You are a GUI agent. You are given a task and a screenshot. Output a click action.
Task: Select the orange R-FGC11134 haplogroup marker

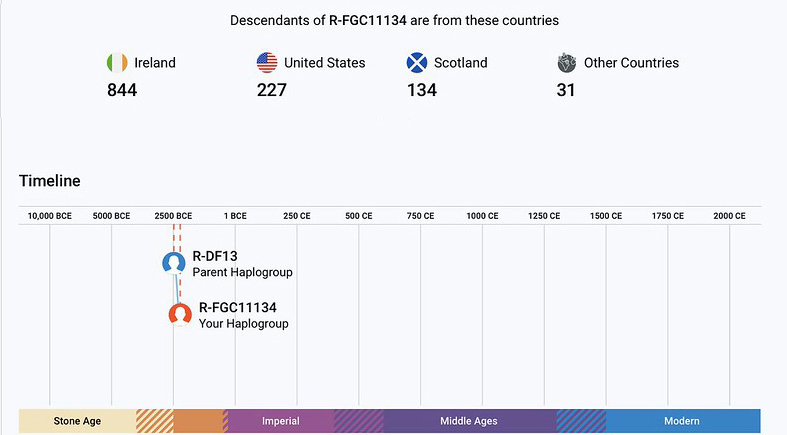(180, 314)
